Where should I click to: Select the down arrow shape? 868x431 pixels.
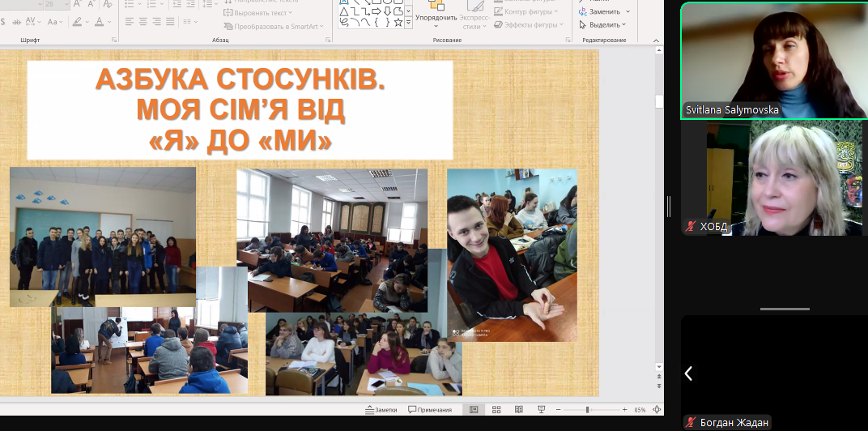point(388,11)
